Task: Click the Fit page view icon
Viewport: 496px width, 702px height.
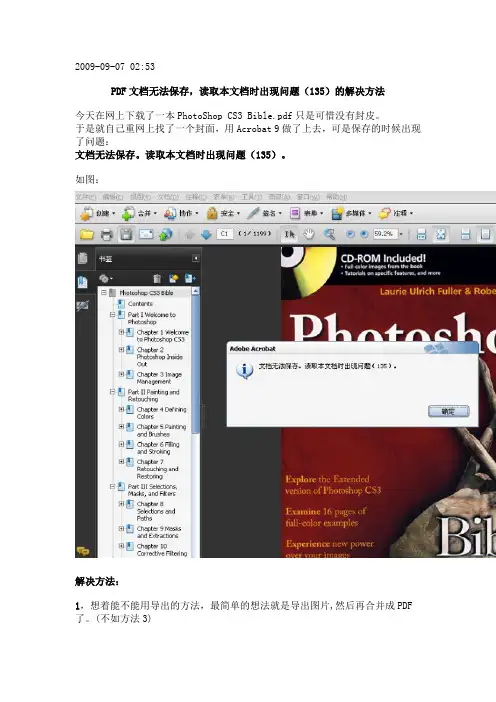Action: point(441,234)
